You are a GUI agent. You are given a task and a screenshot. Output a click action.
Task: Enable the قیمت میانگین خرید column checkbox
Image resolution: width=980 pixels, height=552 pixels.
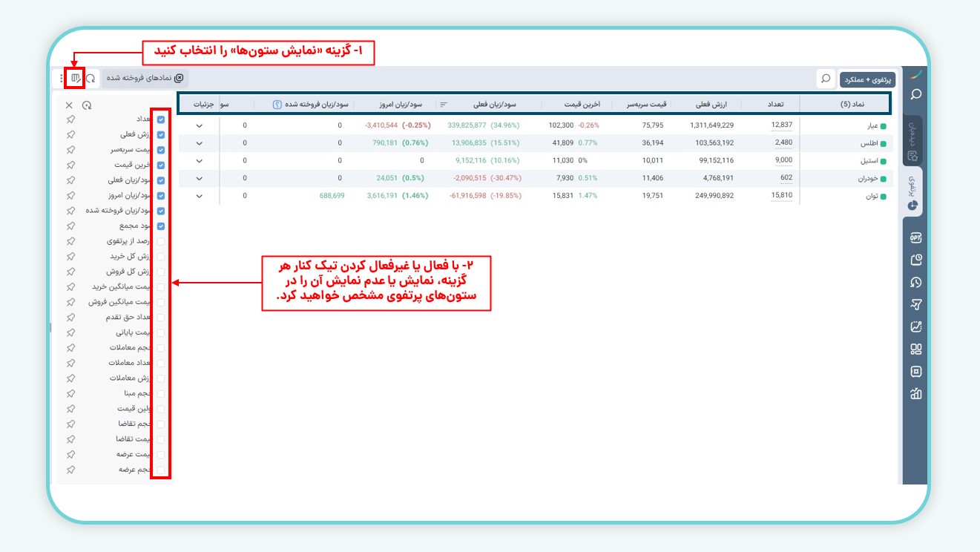[161, 287]
